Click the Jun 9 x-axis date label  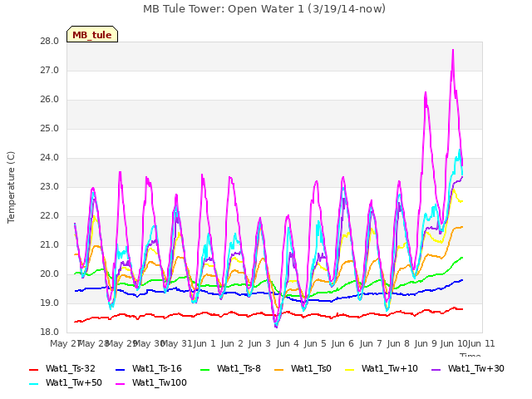[426, 344]
